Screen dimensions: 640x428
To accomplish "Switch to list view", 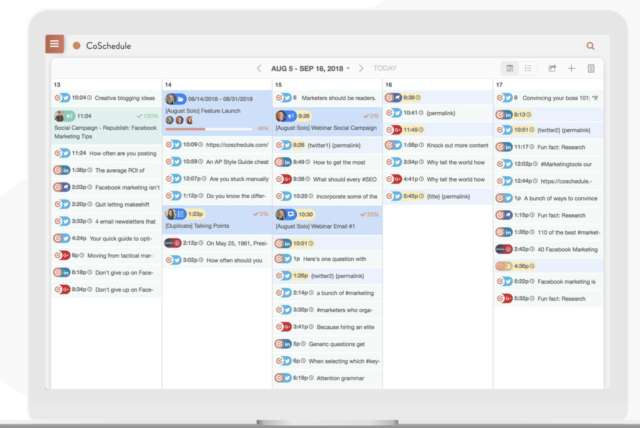I will [528, 69].
